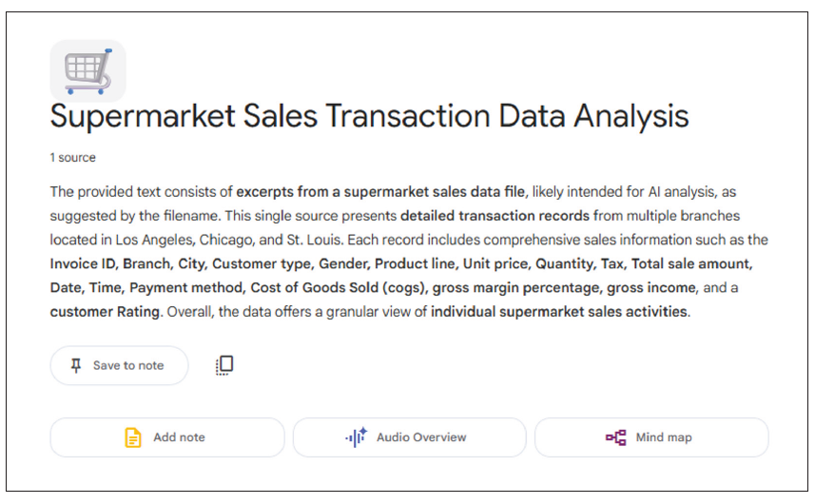
Task: Generate an Audio Overview
Action: [409, 437]
